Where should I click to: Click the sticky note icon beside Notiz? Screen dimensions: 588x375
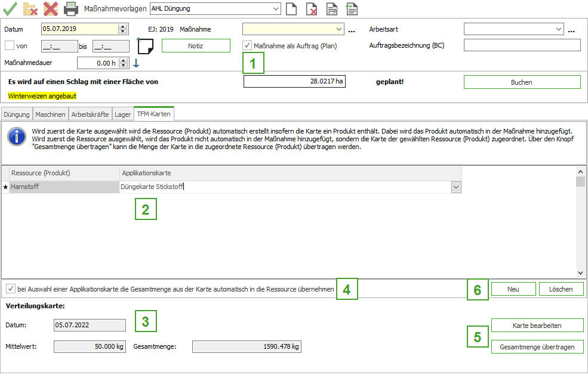(x=146, y=46)
